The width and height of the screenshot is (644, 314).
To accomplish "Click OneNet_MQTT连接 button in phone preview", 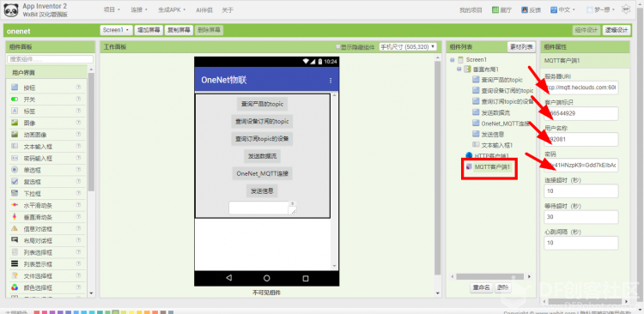I will coord(262,173).
